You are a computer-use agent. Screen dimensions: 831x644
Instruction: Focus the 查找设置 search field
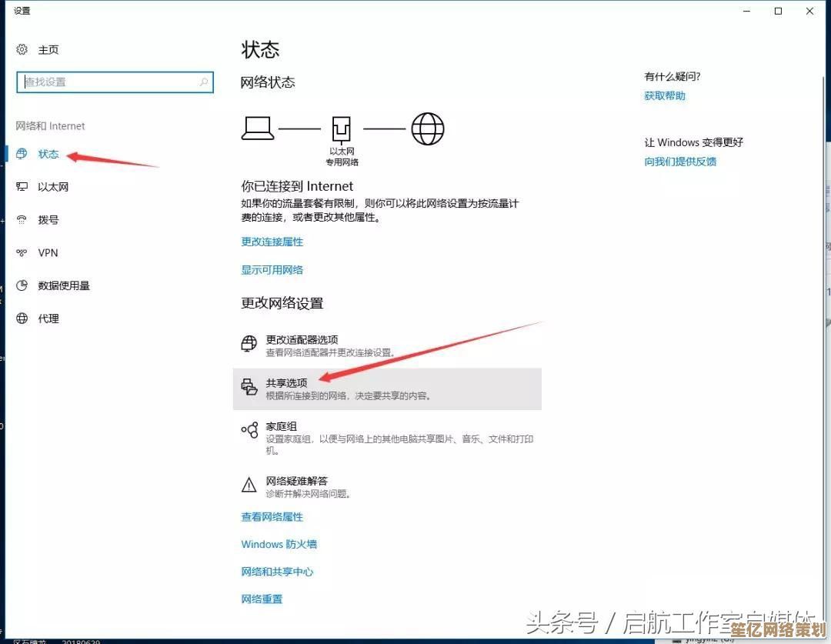(x=115, y=82)
